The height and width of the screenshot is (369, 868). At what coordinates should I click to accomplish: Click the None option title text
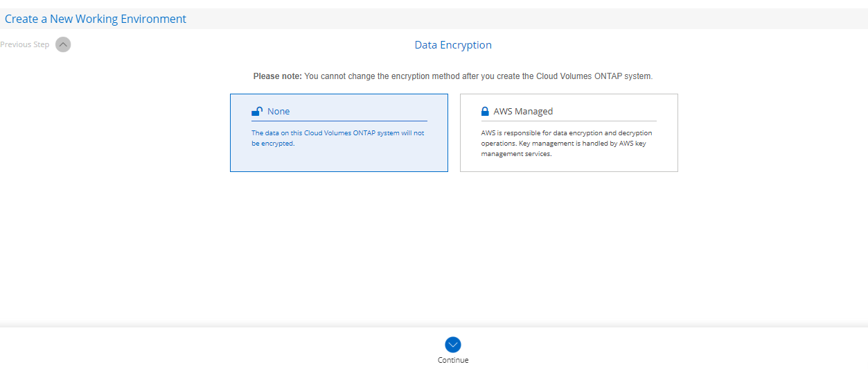278,111
